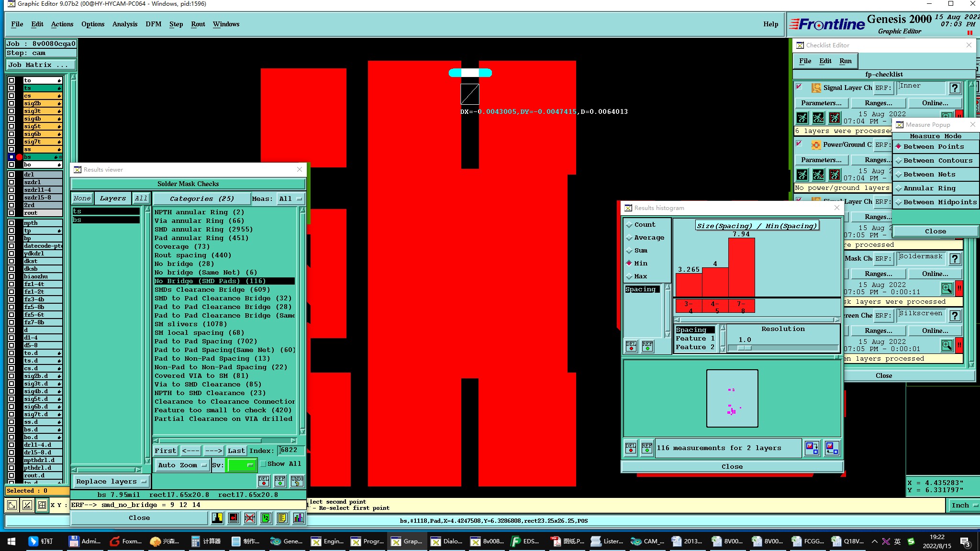The width and height of the screenshot is (980, 551).
Task: Click the histogram icon in Results viewer
Action: [x=299, y=518]
